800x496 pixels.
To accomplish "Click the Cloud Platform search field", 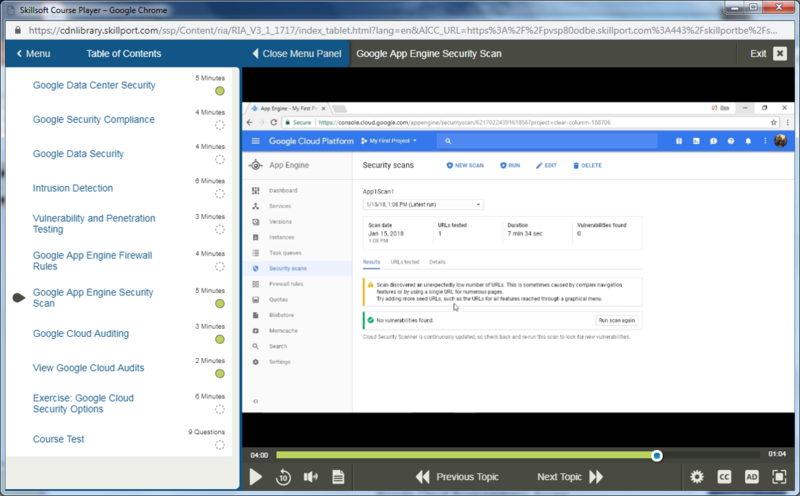I will click(x=547, y=141).
